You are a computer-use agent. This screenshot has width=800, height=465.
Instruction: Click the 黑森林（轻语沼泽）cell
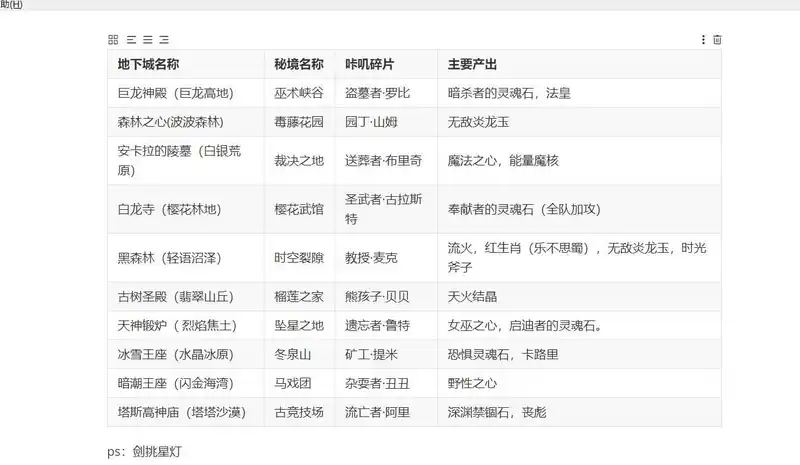tap(186, 258)
